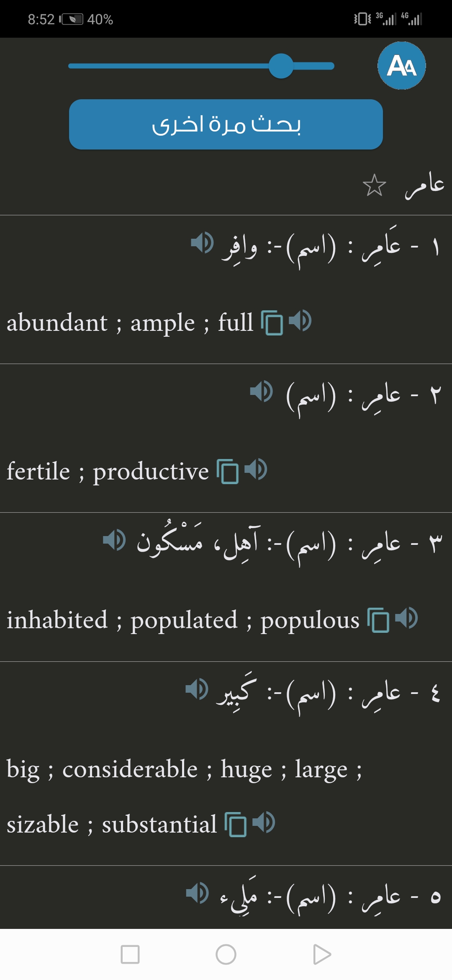Play audio for Arabic entry كَبِير
The image size is (452, 980).
pyautogui.click(x=197, y=689)
